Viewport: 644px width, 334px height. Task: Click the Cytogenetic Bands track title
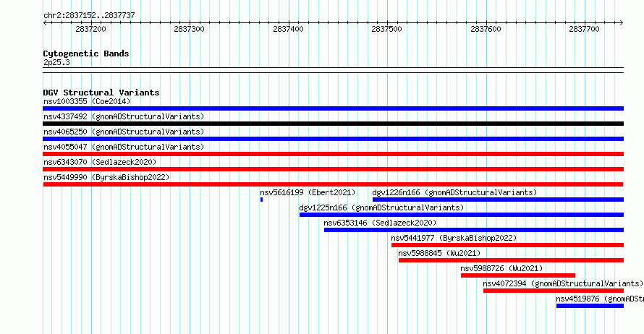point(86,53)
